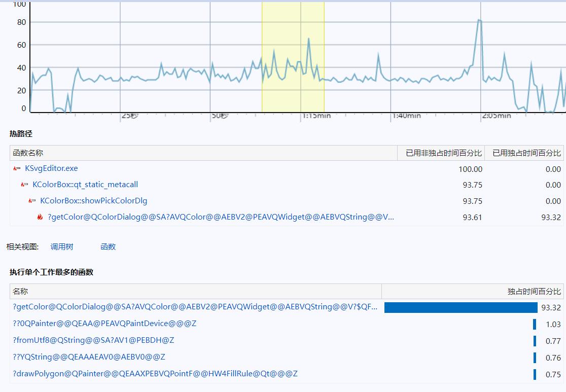Click the 执行单个工作最多的函数 heading
The width and height of the screenshot is (566, 392).
(51, 272)
